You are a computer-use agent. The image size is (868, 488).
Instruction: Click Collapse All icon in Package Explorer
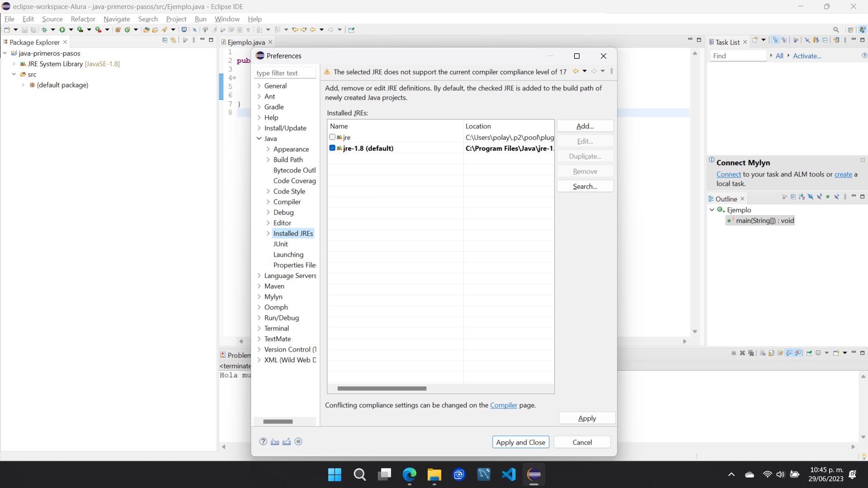tap(165, 40)
